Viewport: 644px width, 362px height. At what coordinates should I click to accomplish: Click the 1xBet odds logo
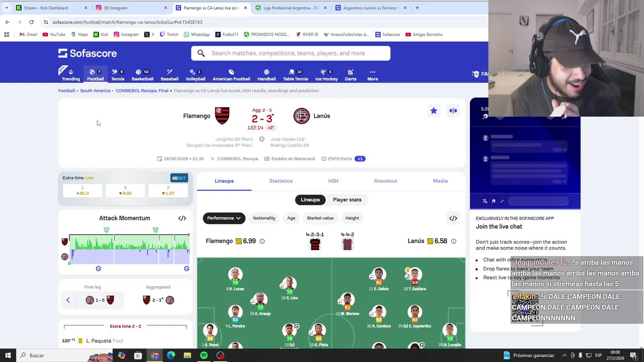(x=179, y=178)
